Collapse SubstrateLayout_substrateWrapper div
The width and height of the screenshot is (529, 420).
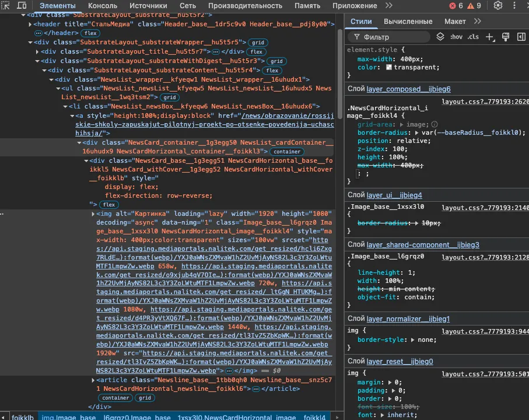coord(30,43)
